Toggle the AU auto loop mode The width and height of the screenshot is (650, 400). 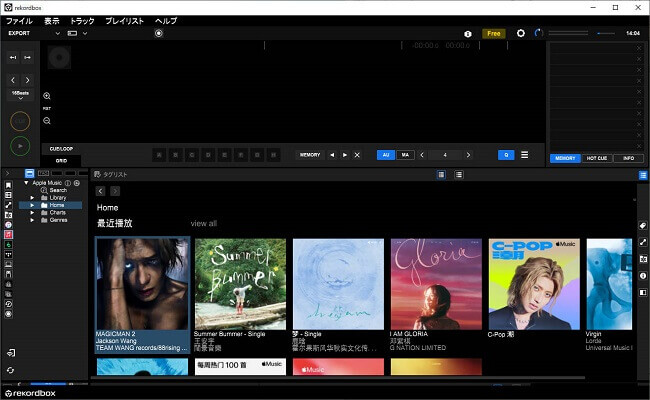coord(386,155)
